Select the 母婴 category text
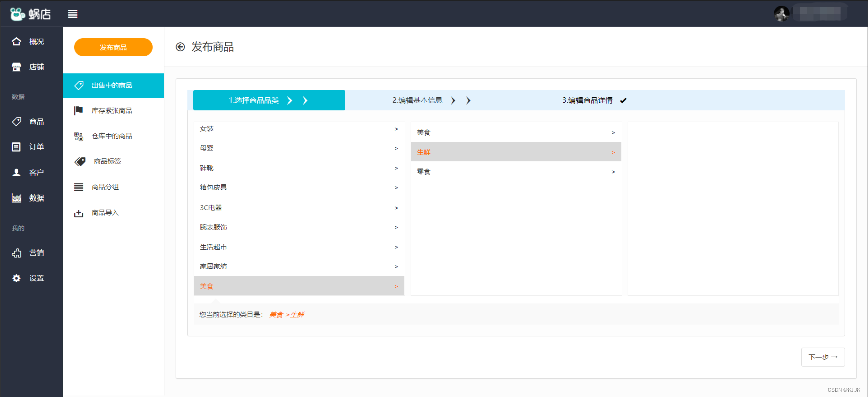The height and width of the screenshot is (397, 868). 207,148
